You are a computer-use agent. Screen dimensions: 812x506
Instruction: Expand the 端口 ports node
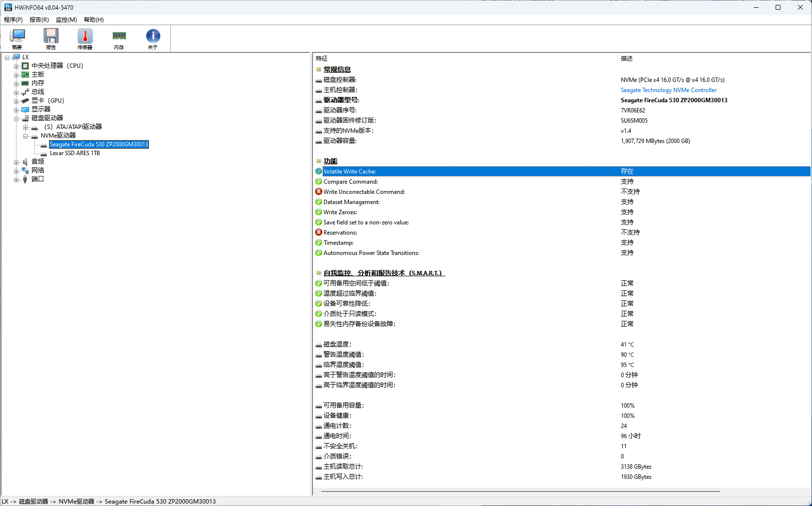tap(16, 179)
